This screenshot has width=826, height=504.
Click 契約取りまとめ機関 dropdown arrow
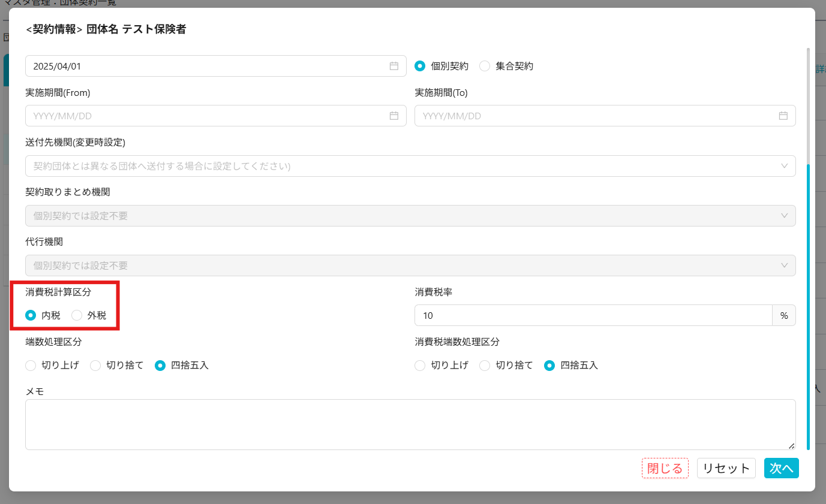click(784, 216)
